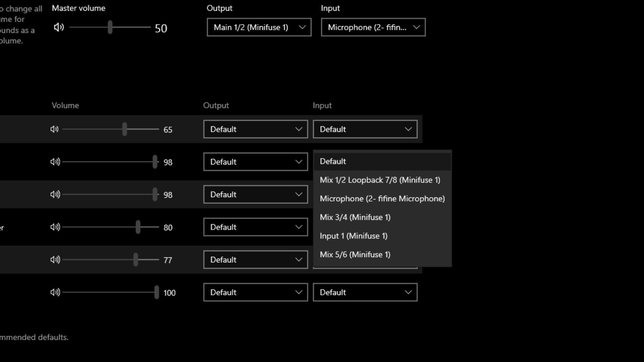The image size is (644, 362).
Task: Select the fifine Microphone input option
Action: tap(382, 199)
